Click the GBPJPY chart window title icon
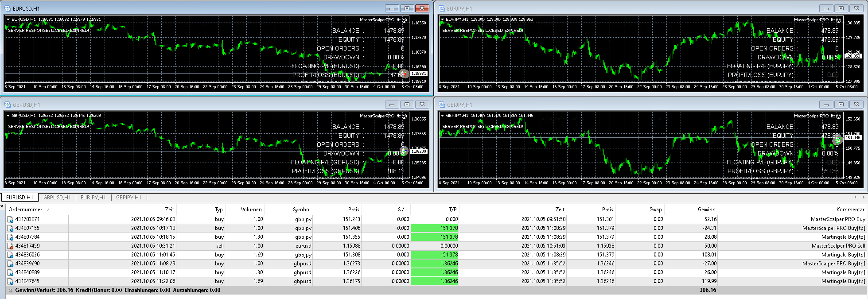This screenshot has width=868, height=299. click(442, 105)
